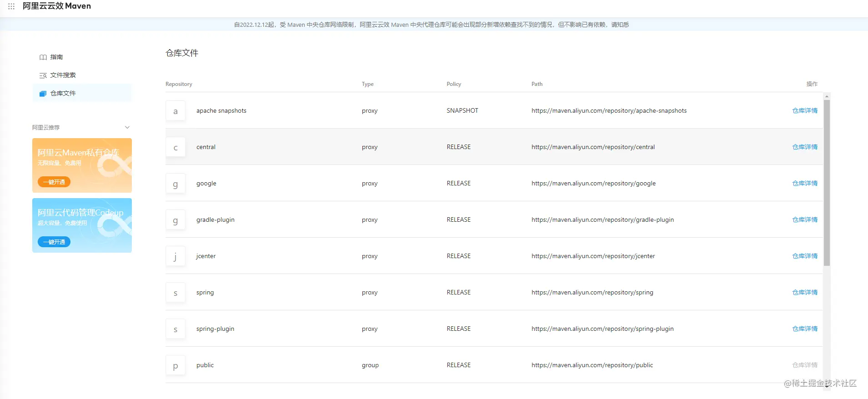Image resolution: width=868 pixels, height=399 pixels.
Task: Open the 阿里云代码管理Codeup banner
Action: [x=82, y=225]
